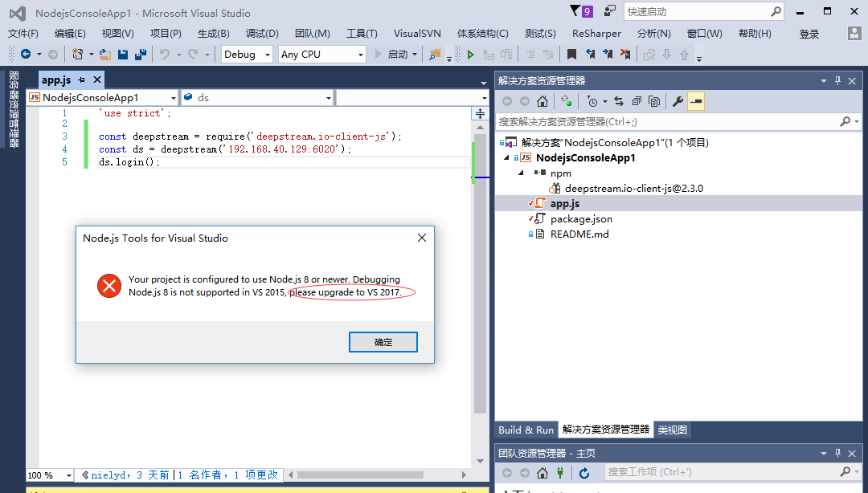Go to next bookmark icon

608,55
